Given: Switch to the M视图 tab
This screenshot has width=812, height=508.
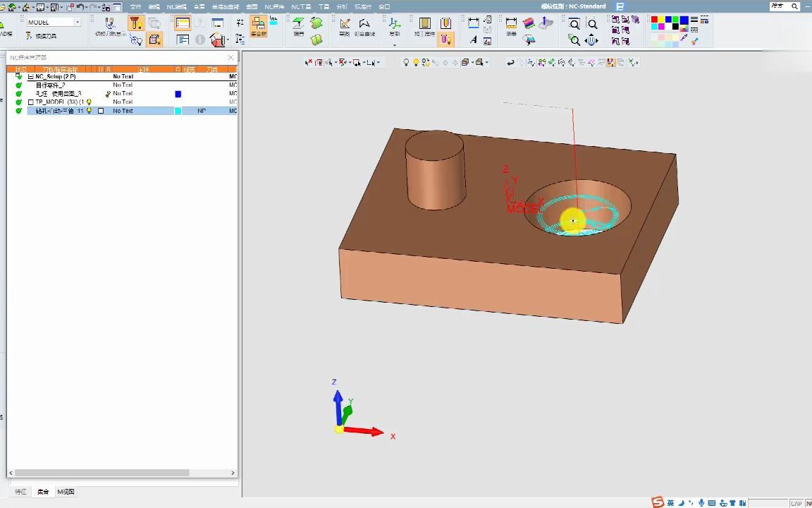Looking at the screenshot, I should point(66,492).
